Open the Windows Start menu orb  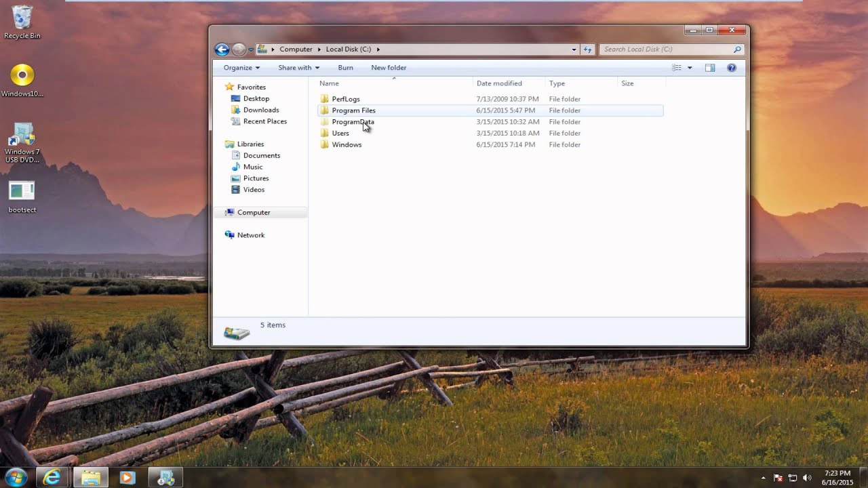16,477
